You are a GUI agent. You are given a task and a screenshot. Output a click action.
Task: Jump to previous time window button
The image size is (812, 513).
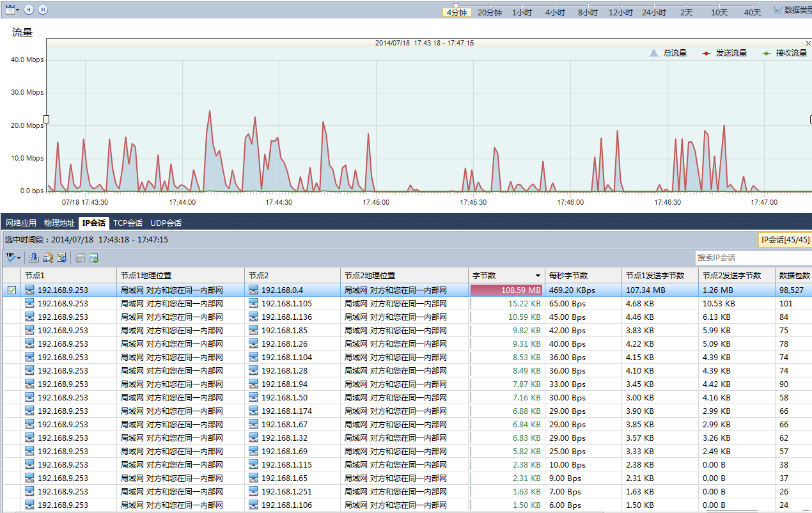click(x=29, y=10)
